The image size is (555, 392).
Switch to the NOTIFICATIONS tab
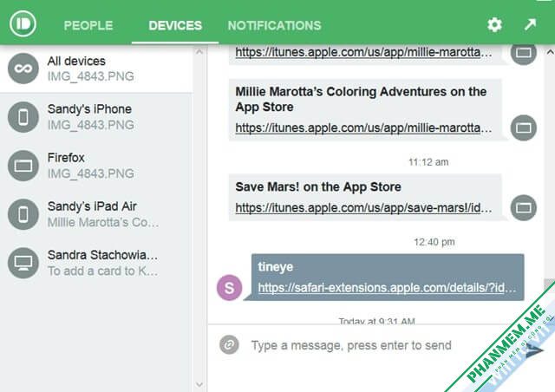click(274, 25)
